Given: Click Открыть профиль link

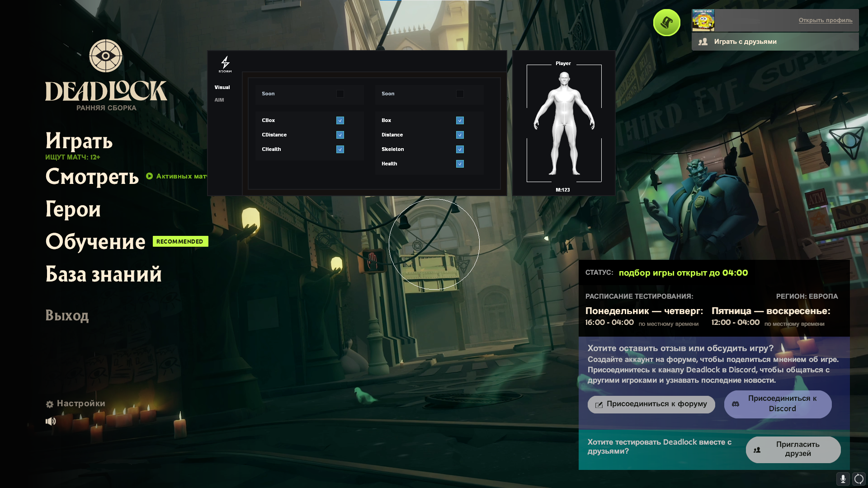Looking at the screenshot, I should (825, 20).
